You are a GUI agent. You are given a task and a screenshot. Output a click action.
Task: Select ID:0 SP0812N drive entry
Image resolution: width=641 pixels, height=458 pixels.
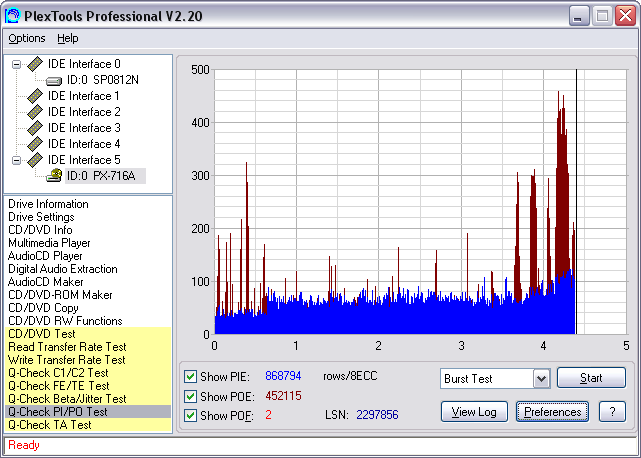(x=103, y=80)
